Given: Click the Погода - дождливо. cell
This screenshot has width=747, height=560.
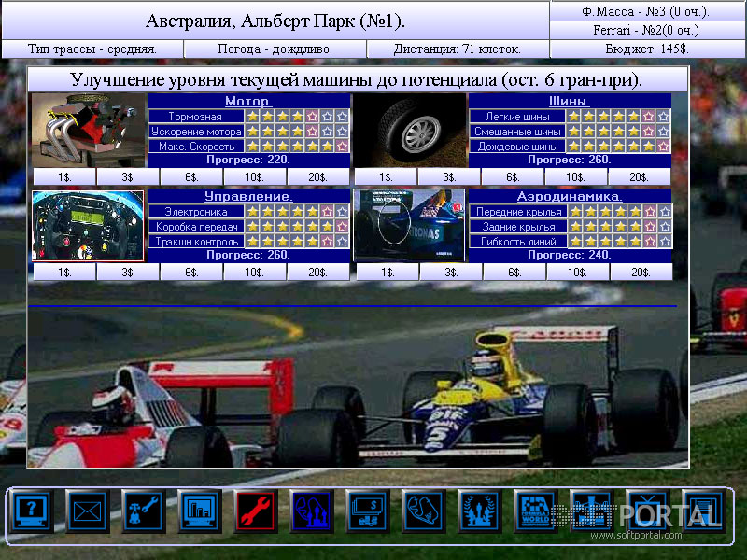Looking at the screenshot, I should point(275,49).
